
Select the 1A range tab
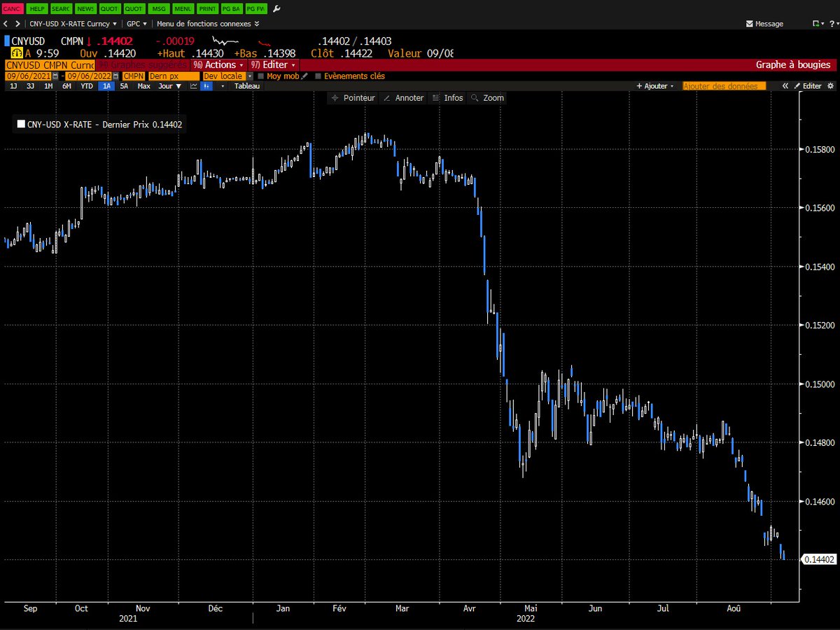107,86
